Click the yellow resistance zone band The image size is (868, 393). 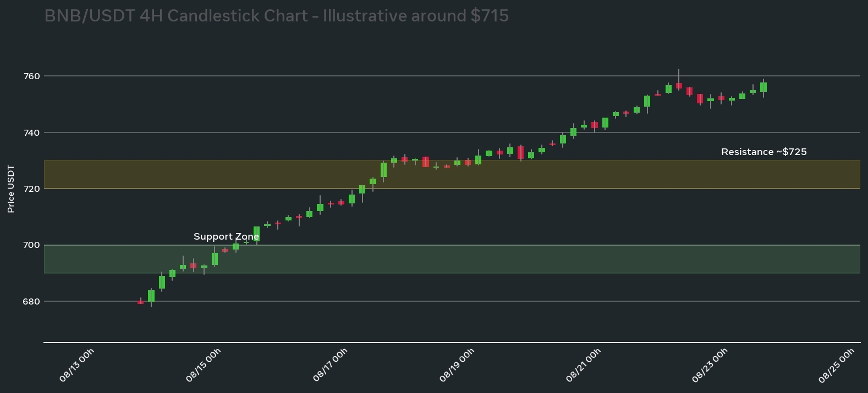[452, 174]
